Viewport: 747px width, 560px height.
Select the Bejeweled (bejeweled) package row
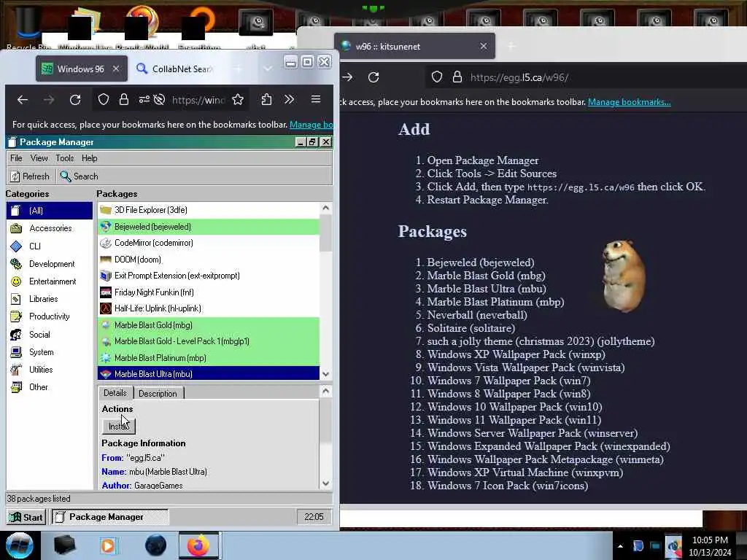(x=208, y=227)
